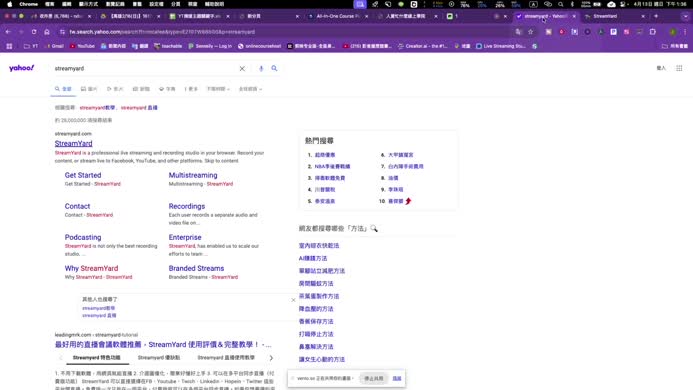Screen dimensions: 693x390
Task: Open the Contact sitelink
Action: (77, 206)
